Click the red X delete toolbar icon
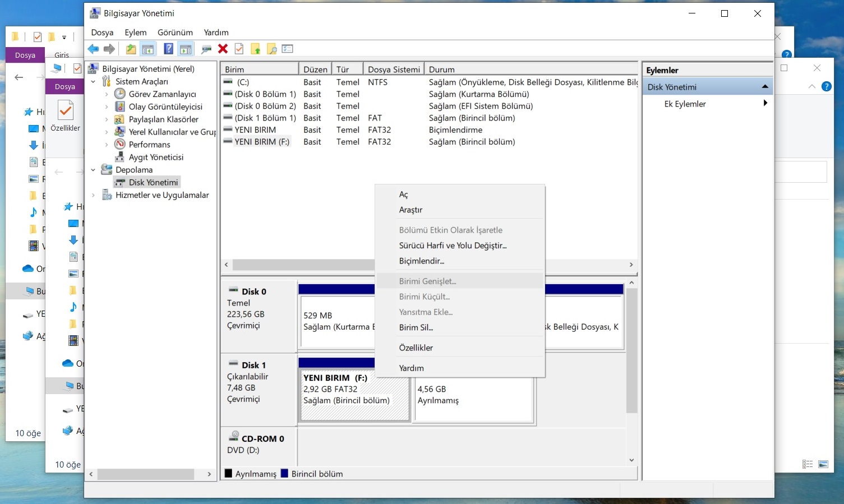The height and width of the screenshot is (504, 844). click(223, 49)
